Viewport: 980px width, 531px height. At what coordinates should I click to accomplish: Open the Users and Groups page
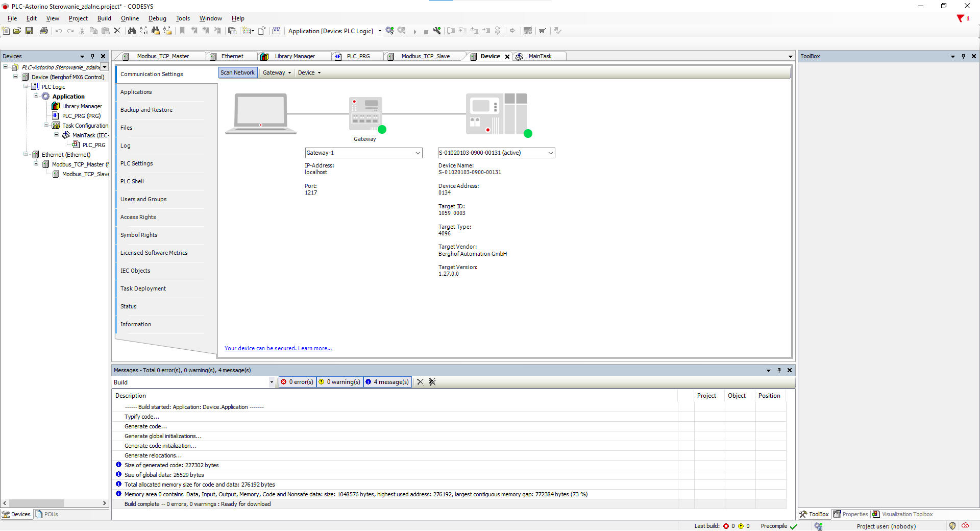point(143,199)
